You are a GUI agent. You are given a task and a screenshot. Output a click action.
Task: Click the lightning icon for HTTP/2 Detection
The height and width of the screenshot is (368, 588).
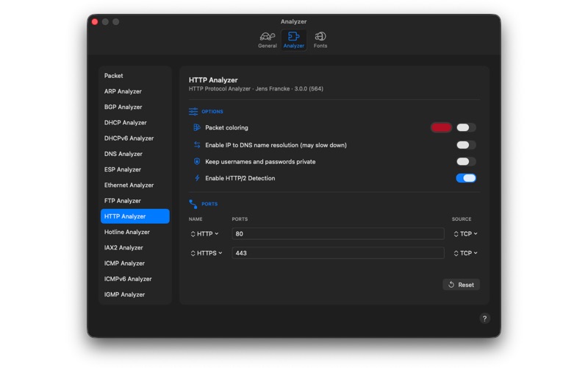point(197,178)
